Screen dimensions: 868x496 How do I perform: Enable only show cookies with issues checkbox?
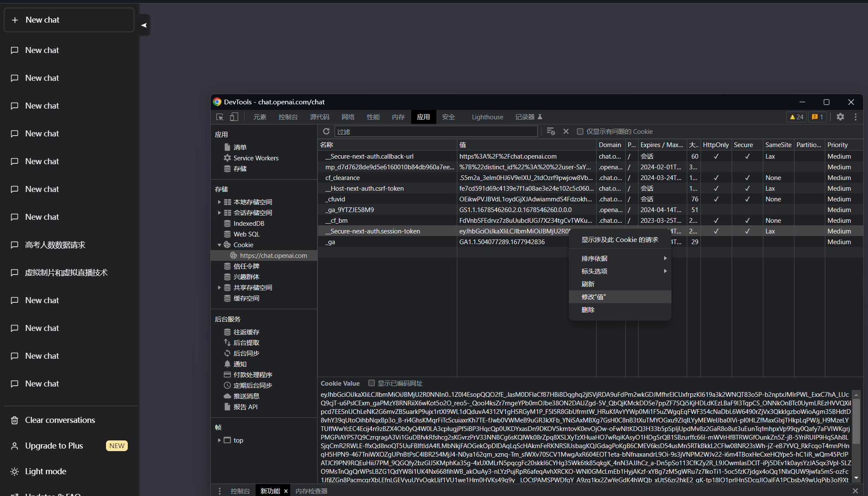[x=580, y=132]
